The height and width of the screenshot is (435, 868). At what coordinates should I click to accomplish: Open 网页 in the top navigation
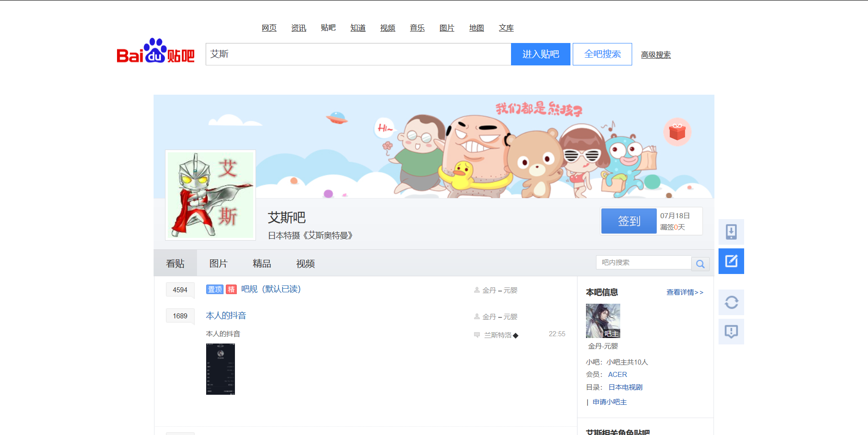point(269,28)
